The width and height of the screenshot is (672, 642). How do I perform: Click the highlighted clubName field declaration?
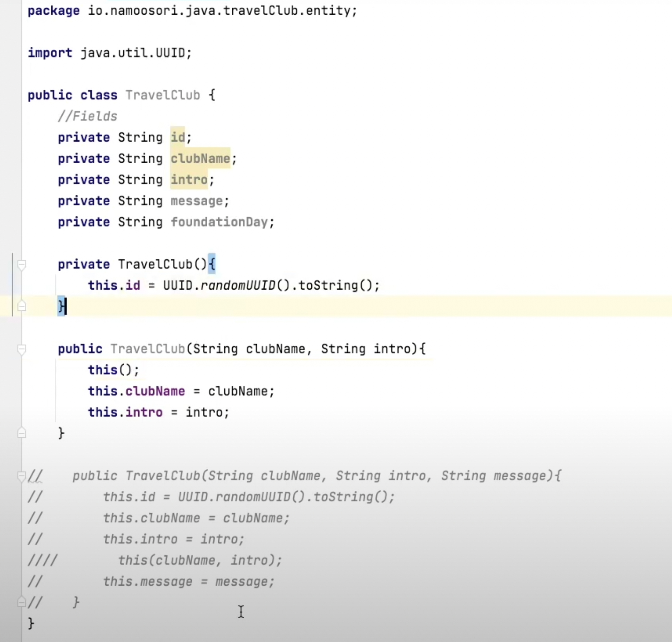pos(200,159)
